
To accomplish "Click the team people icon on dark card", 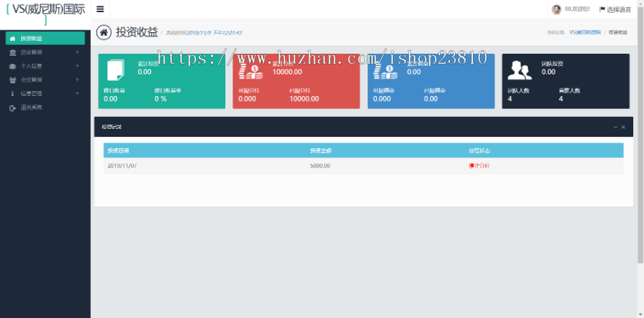I will pos(519,70).
